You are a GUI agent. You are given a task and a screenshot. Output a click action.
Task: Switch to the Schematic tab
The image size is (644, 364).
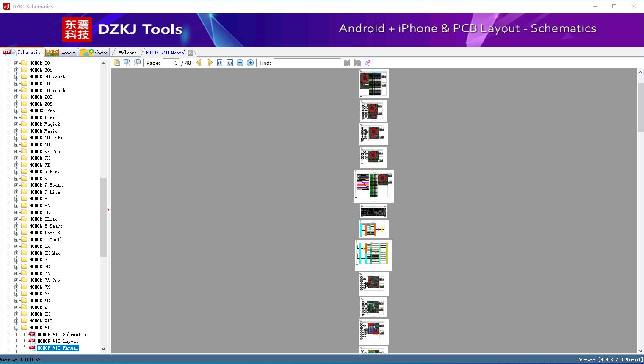pos(22,52)
